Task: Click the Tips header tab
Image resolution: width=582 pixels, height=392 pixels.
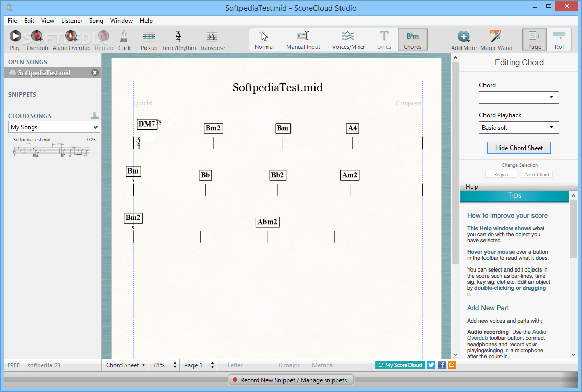Action: click(x=515, y=195)
